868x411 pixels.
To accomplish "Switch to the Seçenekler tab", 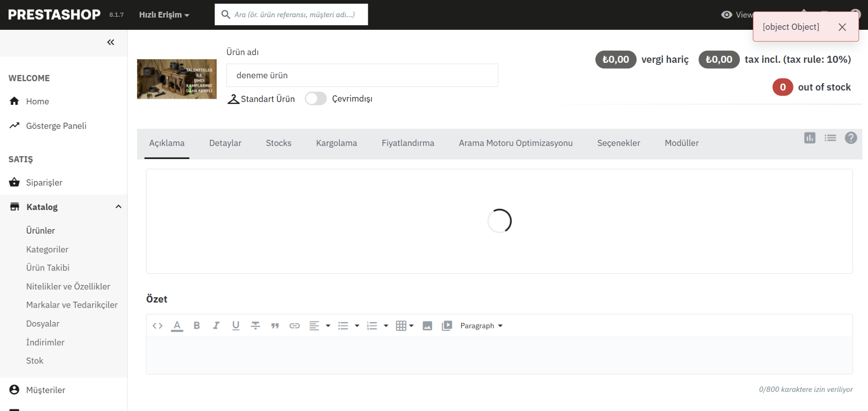I will point(618,143).
